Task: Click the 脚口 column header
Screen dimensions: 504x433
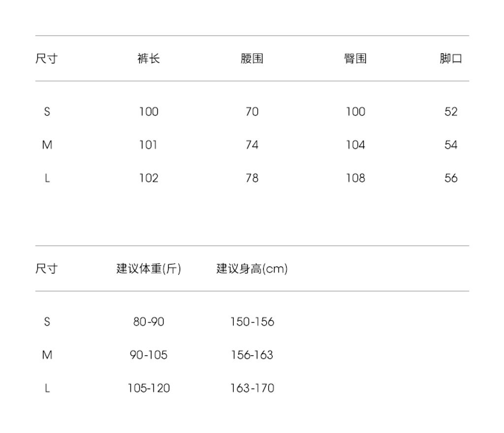Action: tap(451, 59)
